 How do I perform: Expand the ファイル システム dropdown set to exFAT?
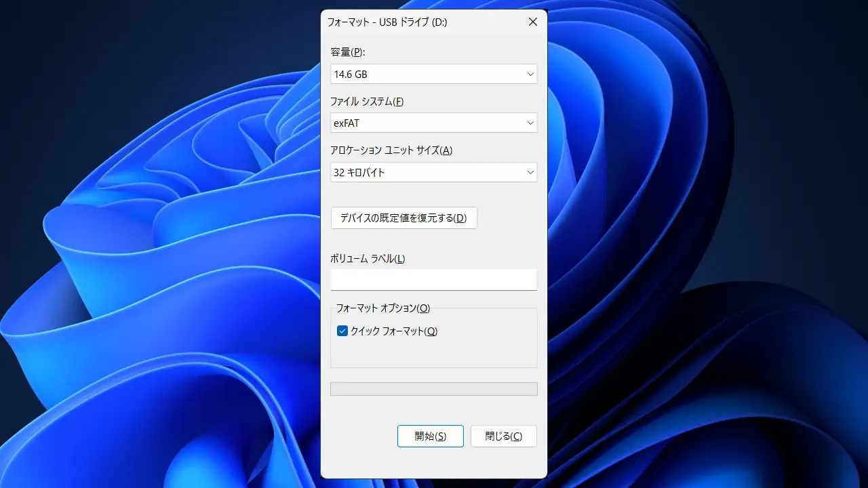pyautogui.click(x=433, y=123)
